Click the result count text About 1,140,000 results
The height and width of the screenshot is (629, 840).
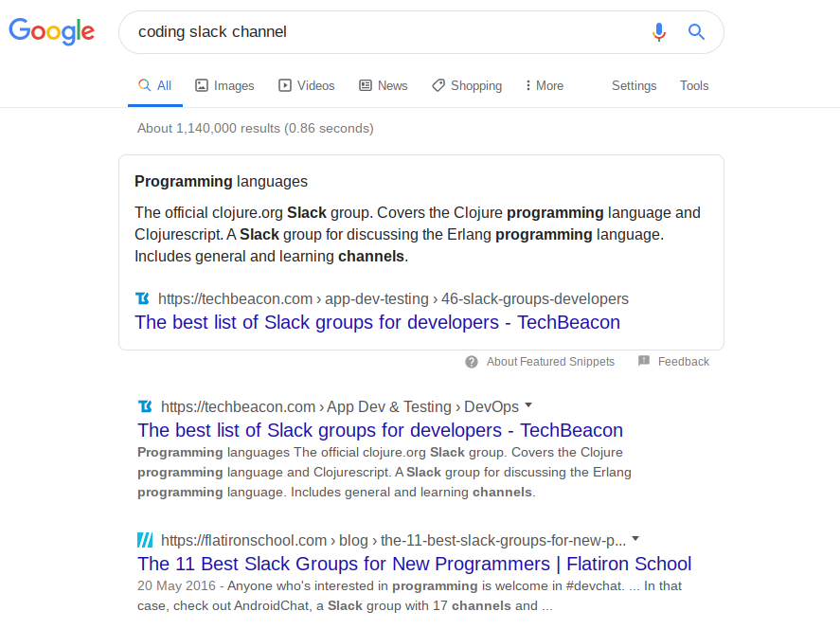coord(255,128)
